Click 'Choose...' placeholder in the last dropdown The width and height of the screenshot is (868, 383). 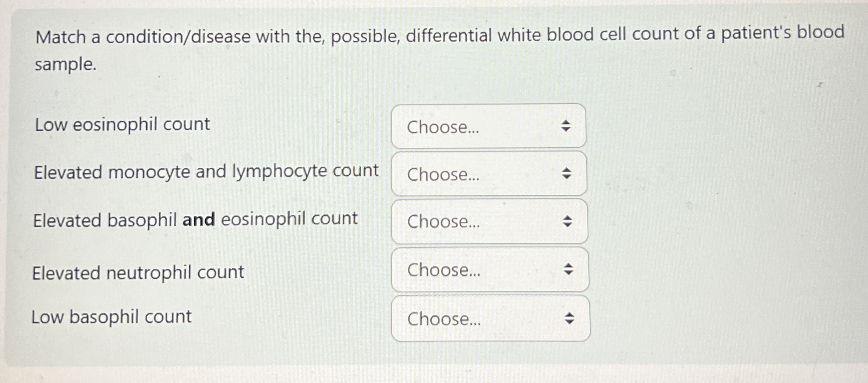(444, 319)
